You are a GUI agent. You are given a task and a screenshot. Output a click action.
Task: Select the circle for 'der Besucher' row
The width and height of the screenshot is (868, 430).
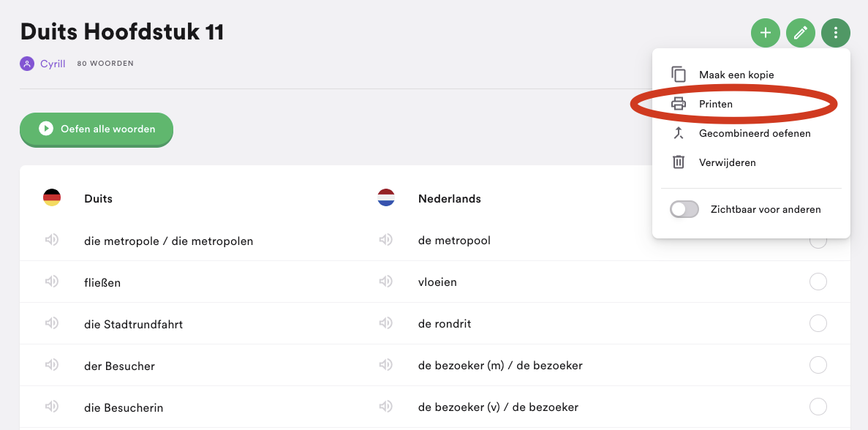[x=818, y=365]
